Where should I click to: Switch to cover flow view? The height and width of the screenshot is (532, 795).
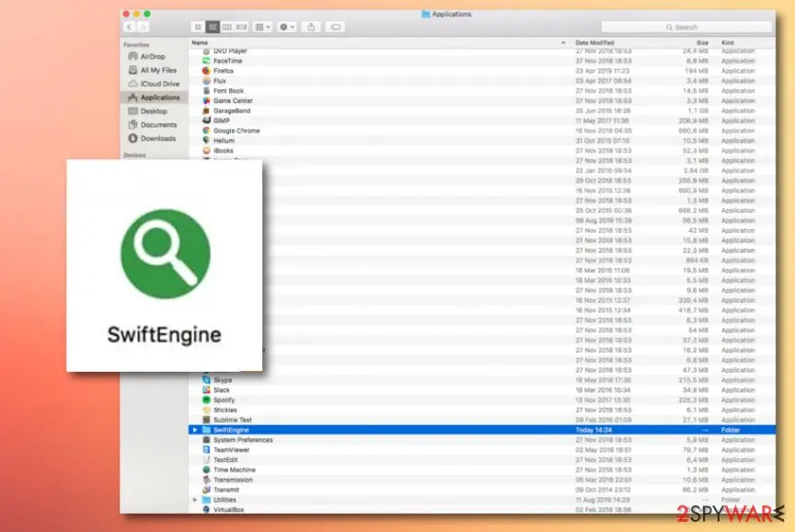click(x=242, y=27)
